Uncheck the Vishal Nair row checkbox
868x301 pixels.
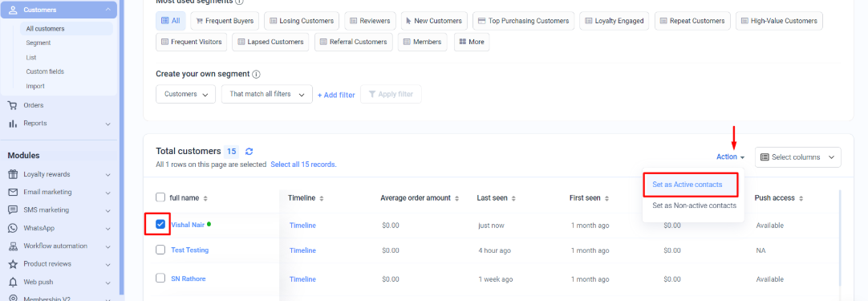click(x=160, y=225)
